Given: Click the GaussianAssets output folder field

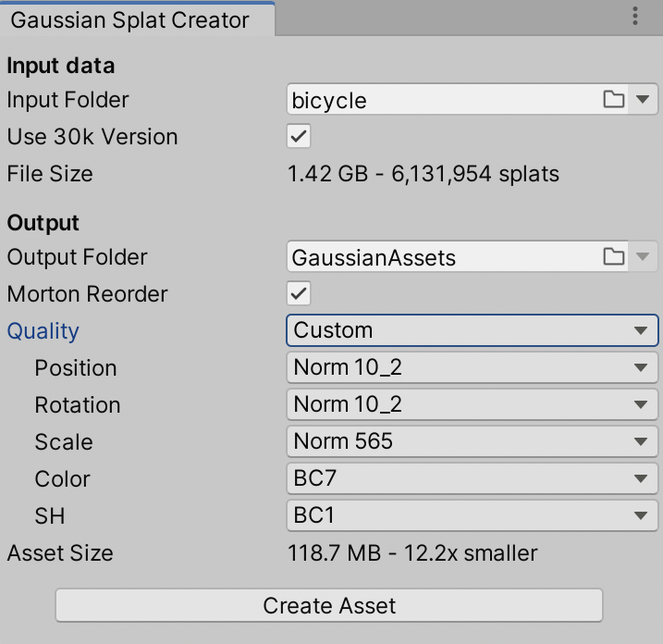Looking at the screenshot, I should [444, 256].
